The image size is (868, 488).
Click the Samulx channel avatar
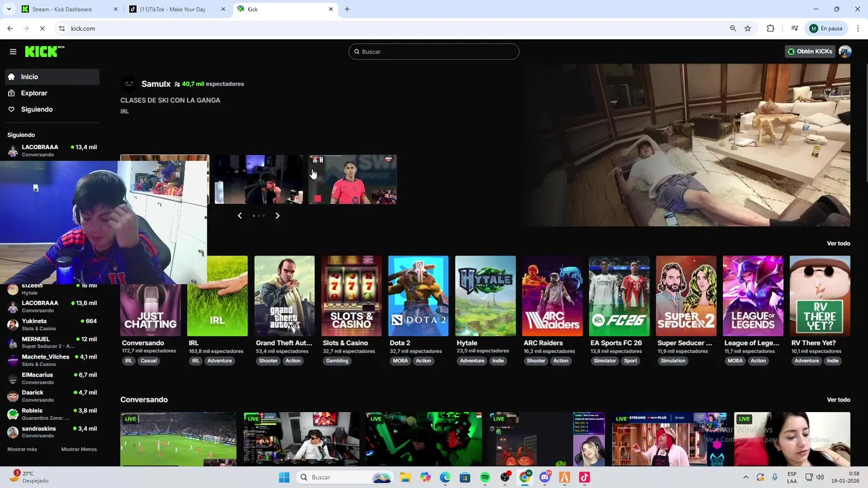click(x=129, y=84)
